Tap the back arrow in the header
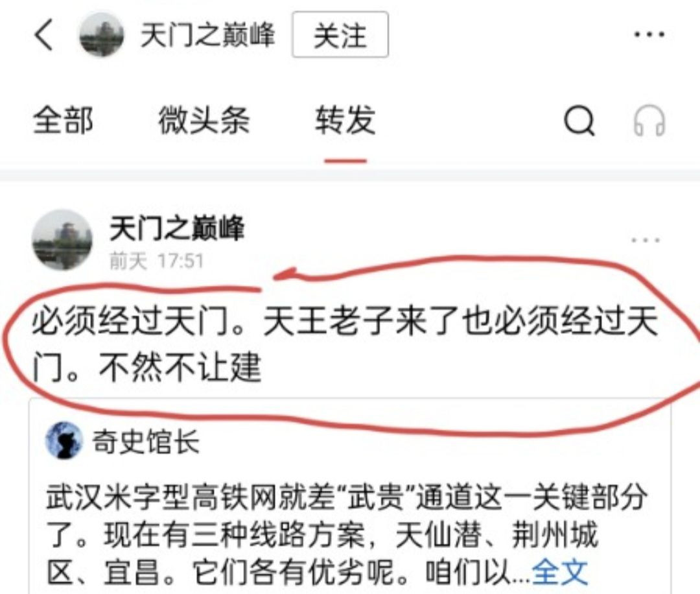Image resolution: width=700 pixels, height=594 pixels. [43, 34]
